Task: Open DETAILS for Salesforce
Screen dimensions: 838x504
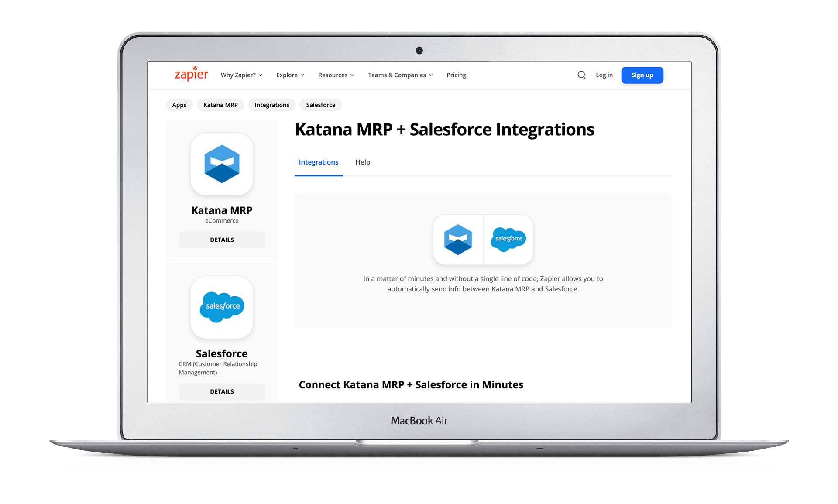Action: click(222, 392)
